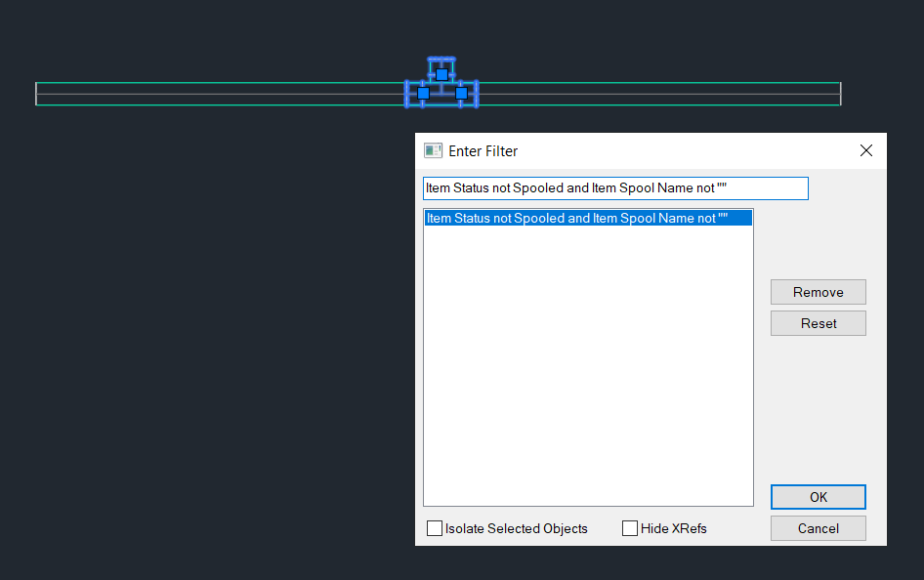This screenshot has height=580, width=924.
Task: Close the Enter Filter dialog with X
Action: pyautogui.click(x=865, y=150)
